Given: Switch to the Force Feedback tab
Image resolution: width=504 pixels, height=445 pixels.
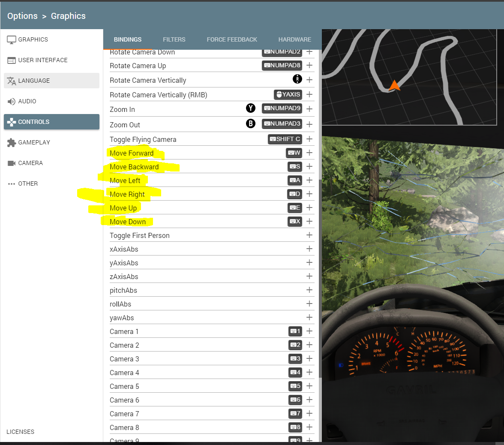Looking at the screenshot, I should (232, 39).
